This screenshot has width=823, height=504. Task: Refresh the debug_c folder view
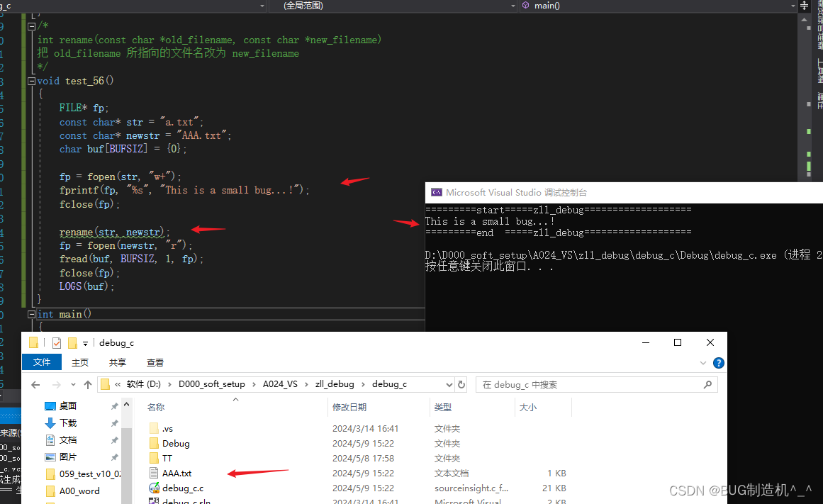(461, 384)
